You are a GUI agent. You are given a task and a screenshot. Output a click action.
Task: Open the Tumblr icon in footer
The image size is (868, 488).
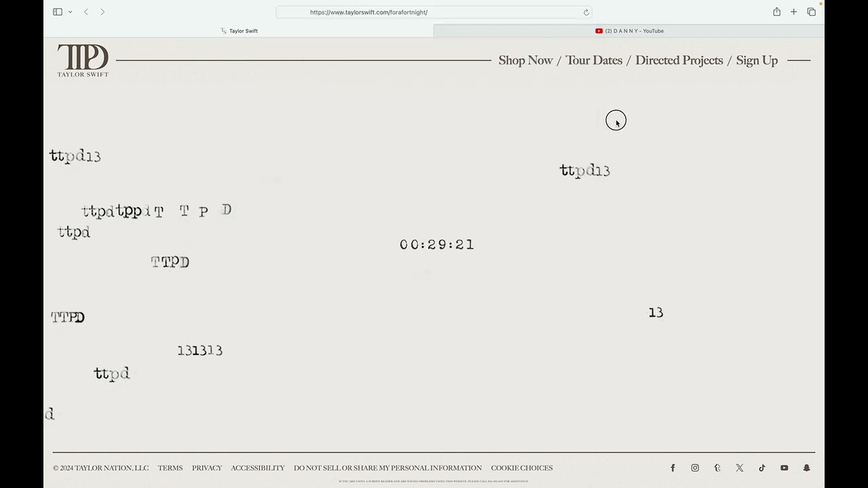tap(717, 468)
